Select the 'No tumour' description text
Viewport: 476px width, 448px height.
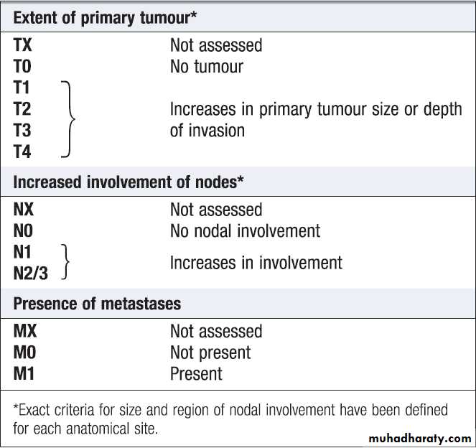tap(207, 67)
